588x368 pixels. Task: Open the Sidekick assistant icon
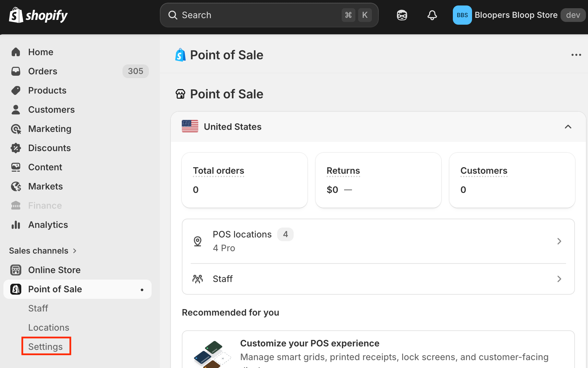[402, 15]
